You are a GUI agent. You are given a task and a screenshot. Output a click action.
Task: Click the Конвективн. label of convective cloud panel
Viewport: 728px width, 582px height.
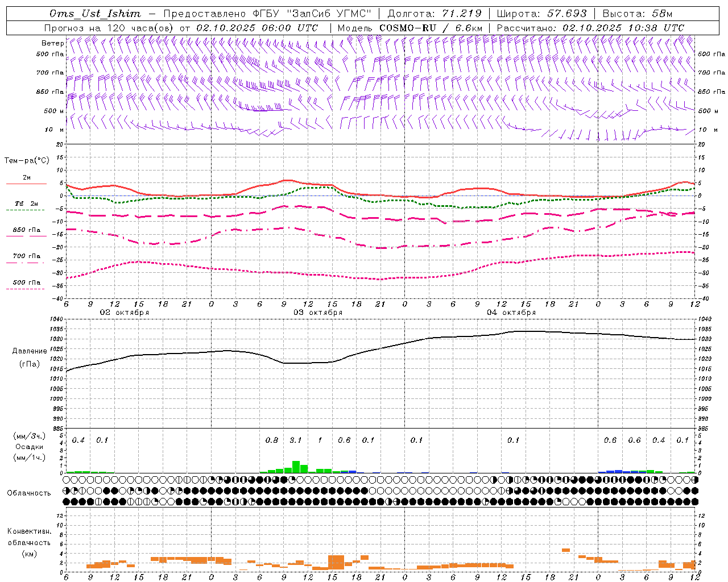click(29, 531)
